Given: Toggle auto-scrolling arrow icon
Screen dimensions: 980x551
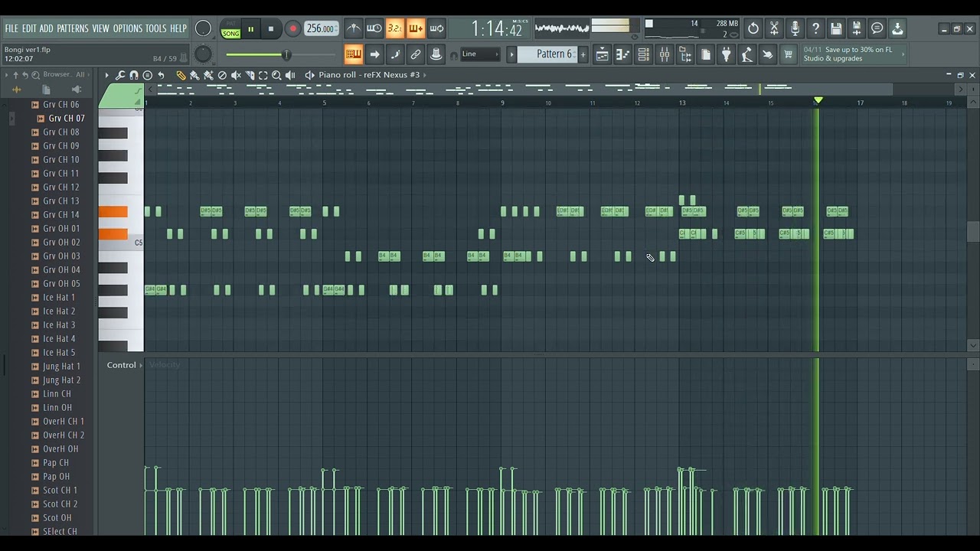Looking at the screenshot, I should coord(374,54).
